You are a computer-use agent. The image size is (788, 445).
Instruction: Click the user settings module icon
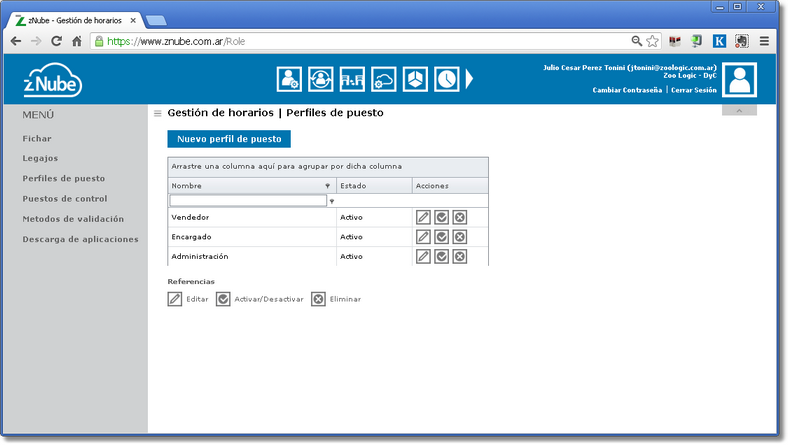(x=289, y=79)
